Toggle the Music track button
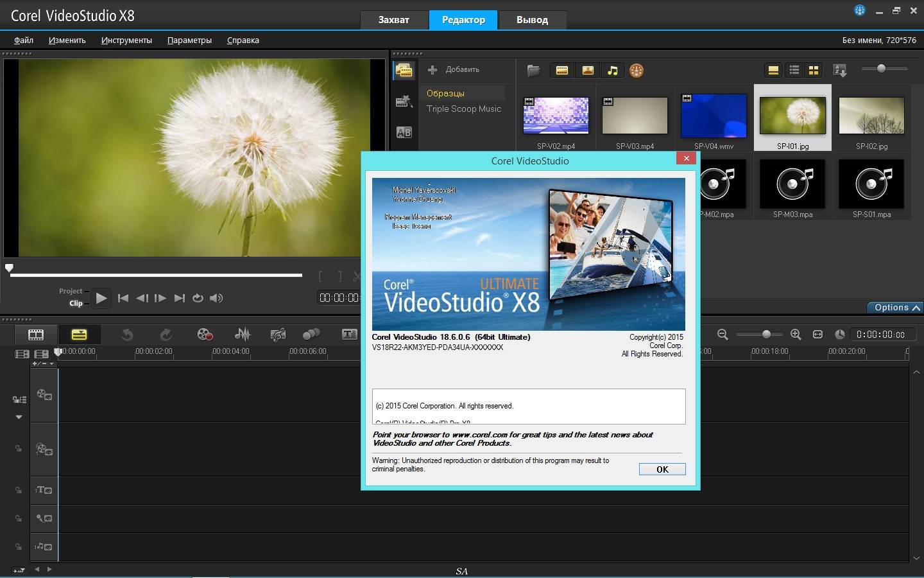Viewport: 924px width, 578px height. tap(44, 547)
